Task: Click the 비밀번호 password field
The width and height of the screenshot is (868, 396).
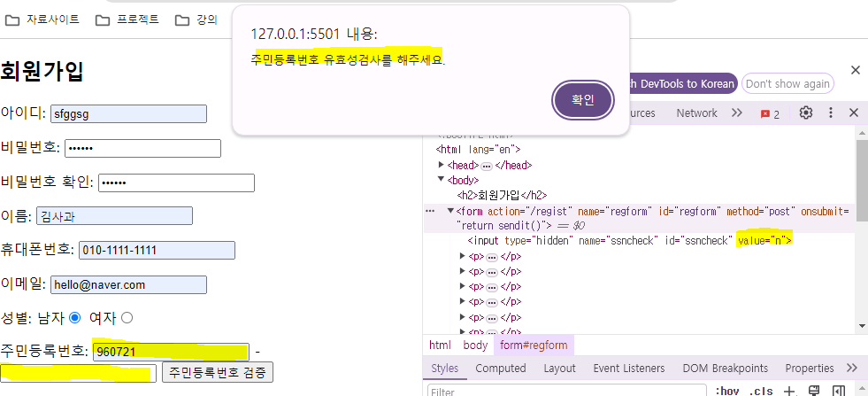Action: coord(142,148)
